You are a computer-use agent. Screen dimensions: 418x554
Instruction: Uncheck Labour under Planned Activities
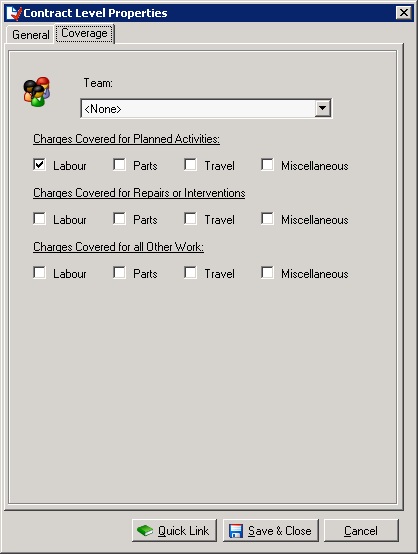[x=39, y=165]
